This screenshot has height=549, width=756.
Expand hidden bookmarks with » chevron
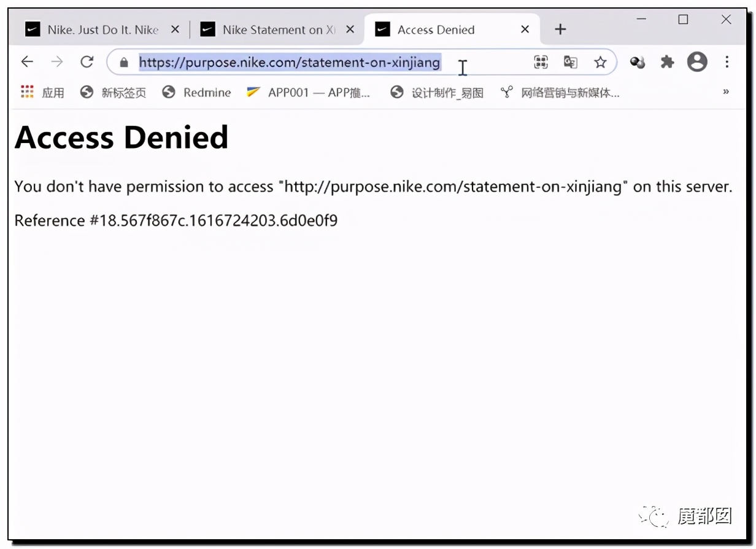(726, 92)
